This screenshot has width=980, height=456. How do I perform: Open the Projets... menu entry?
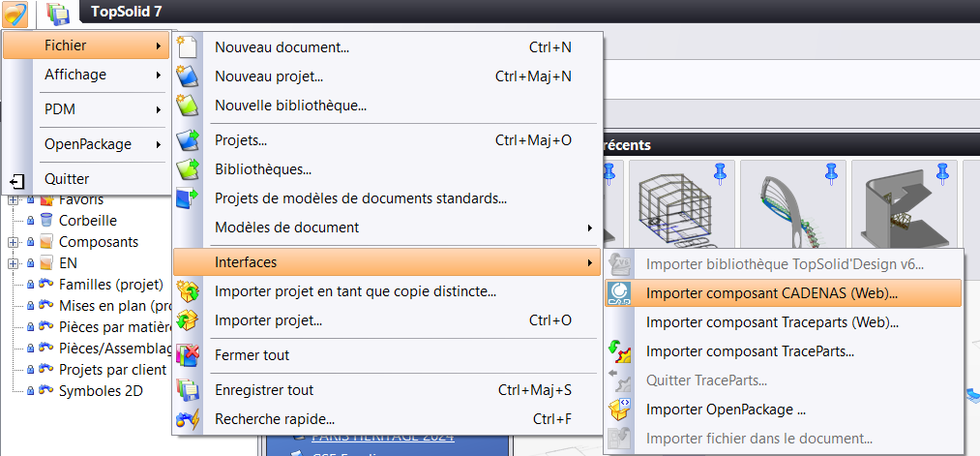point(387,140)
